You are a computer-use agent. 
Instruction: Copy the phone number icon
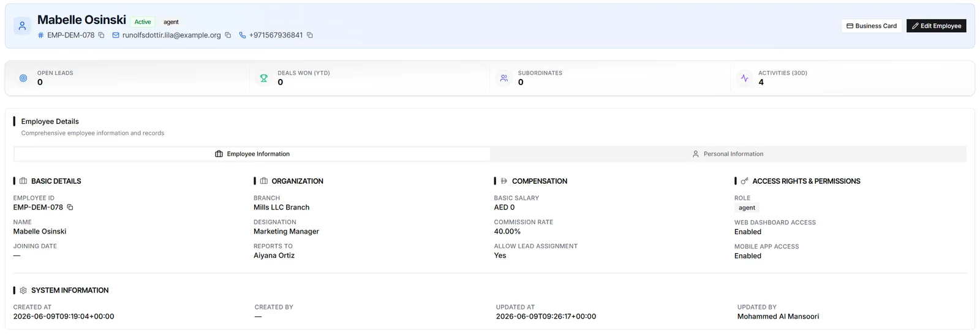[x=310, y=35]
